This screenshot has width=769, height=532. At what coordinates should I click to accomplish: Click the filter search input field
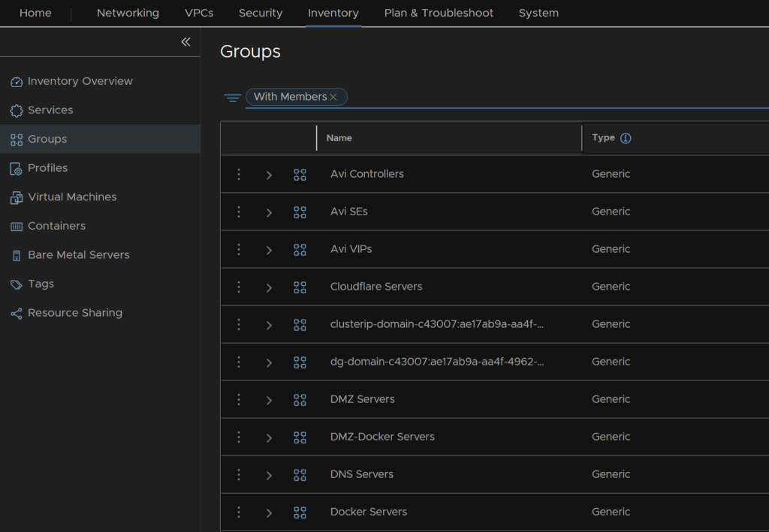coord(556,98)
